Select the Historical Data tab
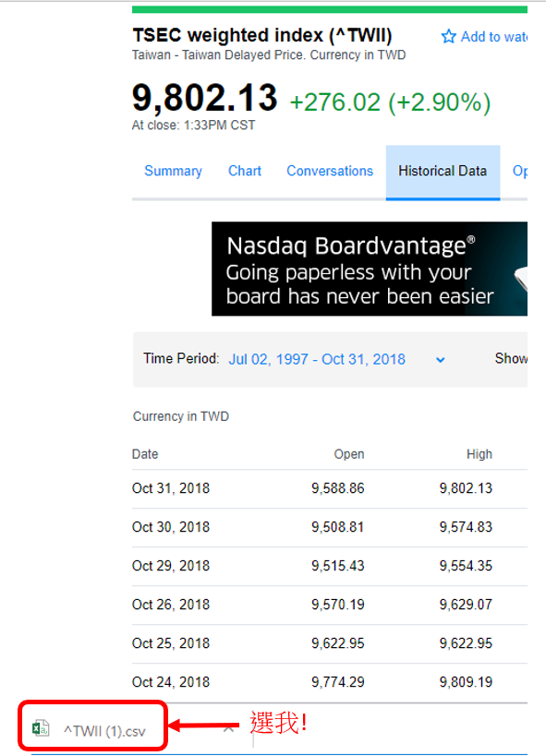Image resolution: width=546 pixels, height=756 pixels. point(443,172)
